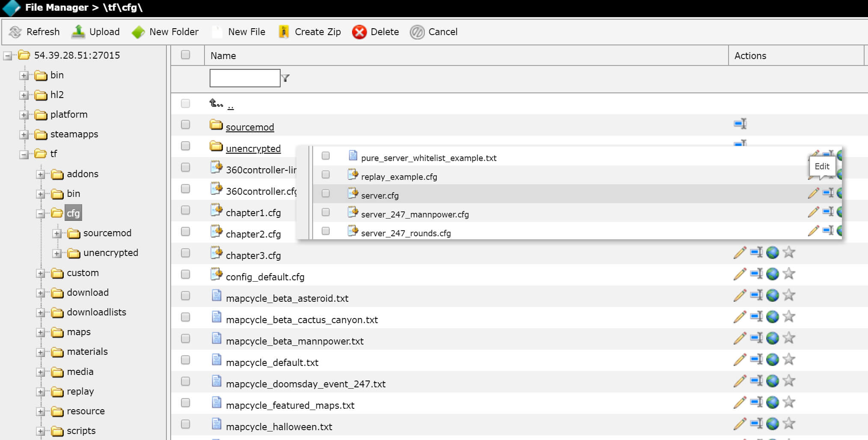
Task: Expand the steamapps folder in tree
Action: point(24,134)
